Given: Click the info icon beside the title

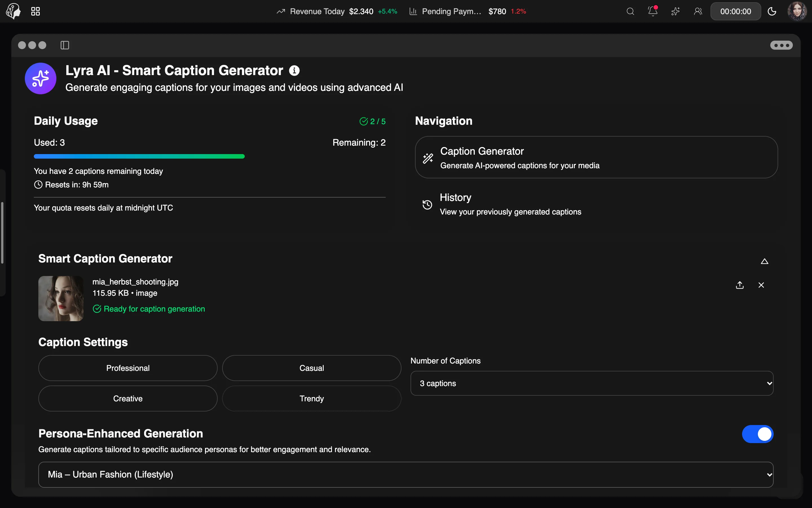Looking at the screenshot, I should pyautogui.click(x=294, y=71).
